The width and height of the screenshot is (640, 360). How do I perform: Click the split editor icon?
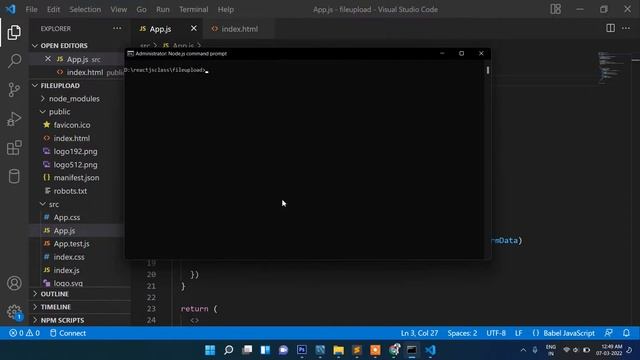tap(610, 28)
